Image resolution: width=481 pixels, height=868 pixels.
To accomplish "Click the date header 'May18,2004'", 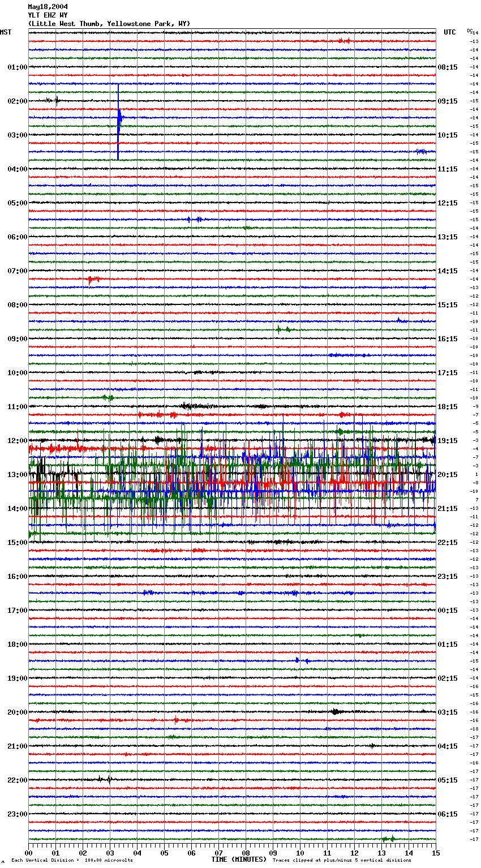I will 48,7.
